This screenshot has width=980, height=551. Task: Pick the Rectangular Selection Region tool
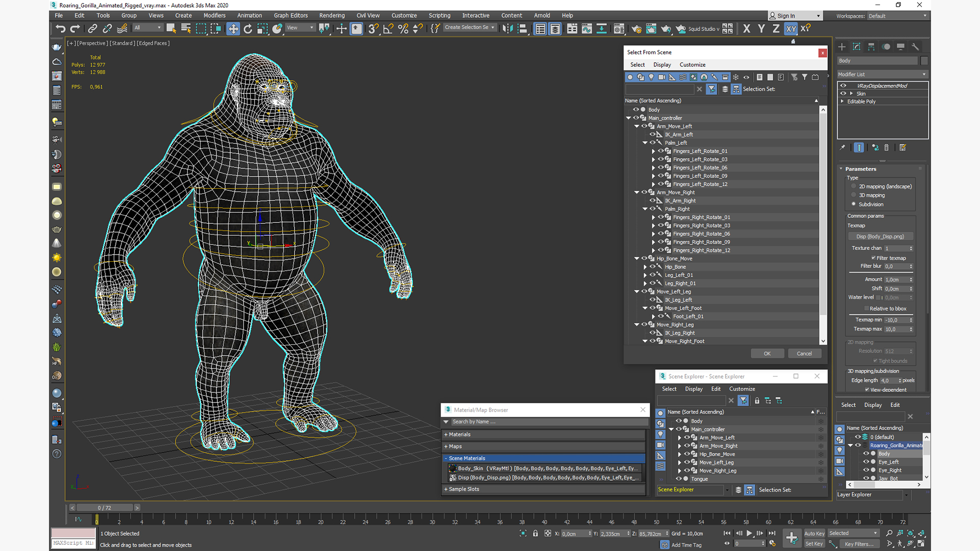coord(201,29)
